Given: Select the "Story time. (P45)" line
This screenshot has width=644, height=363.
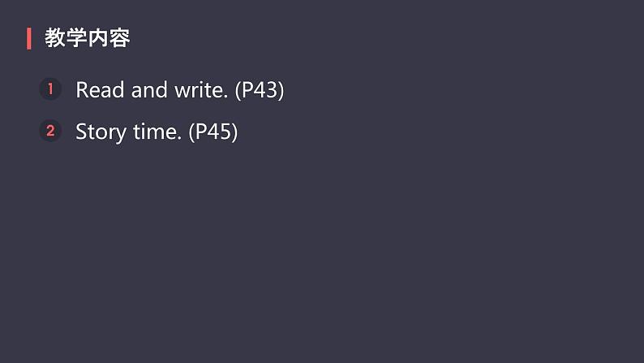Looking at the screenshot, I should pos(157,132).
